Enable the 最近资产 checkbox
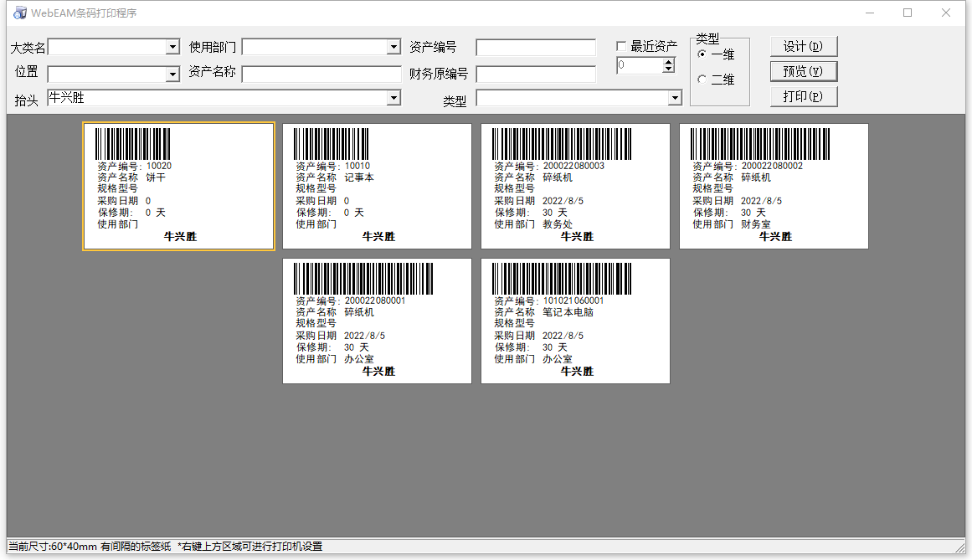Viewport: 972px width, 560px height. (621, 47)
